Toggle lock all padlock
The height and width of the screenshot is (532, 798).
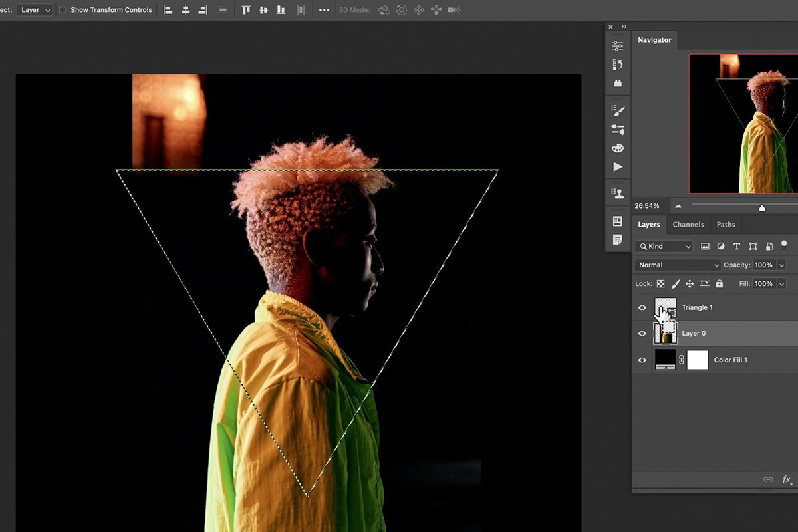pos(719,283)
